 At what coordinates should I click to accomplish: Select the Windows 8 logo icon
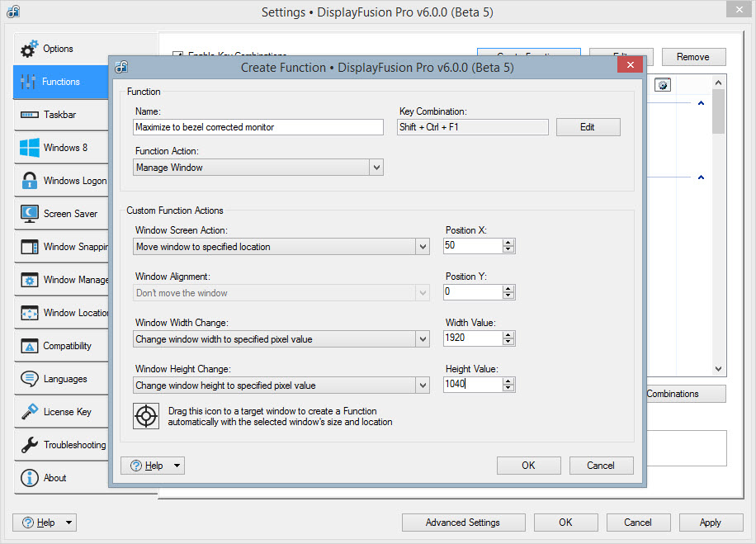coord(30,148)
